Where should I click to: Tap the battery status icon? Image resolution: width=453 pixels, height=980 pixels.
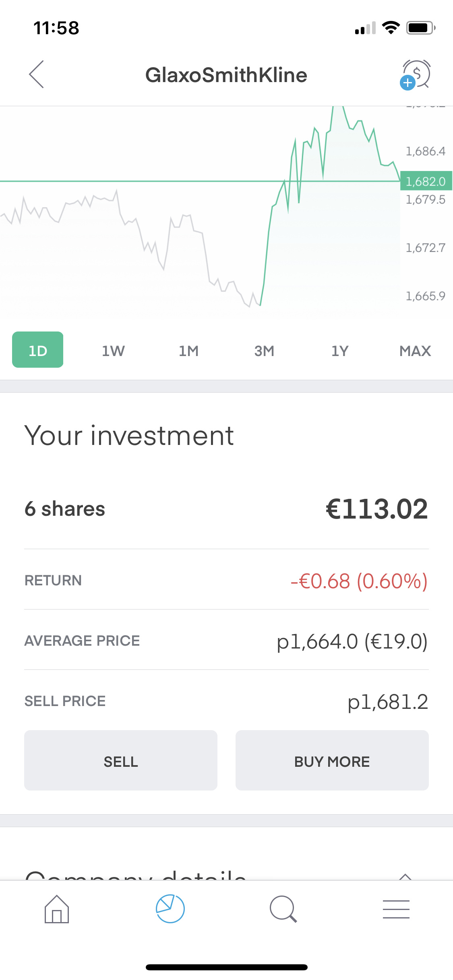[420, 28]
